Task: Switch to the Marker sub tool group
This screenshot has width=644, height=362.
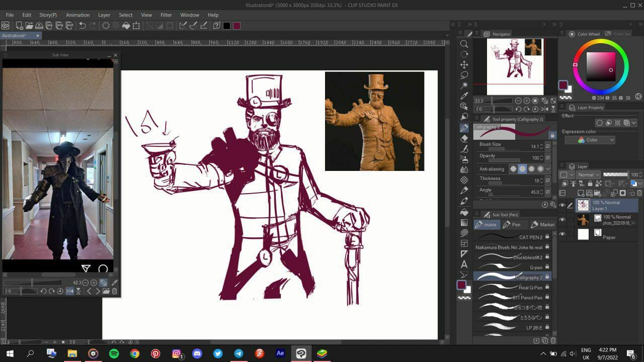Action: 542,225
